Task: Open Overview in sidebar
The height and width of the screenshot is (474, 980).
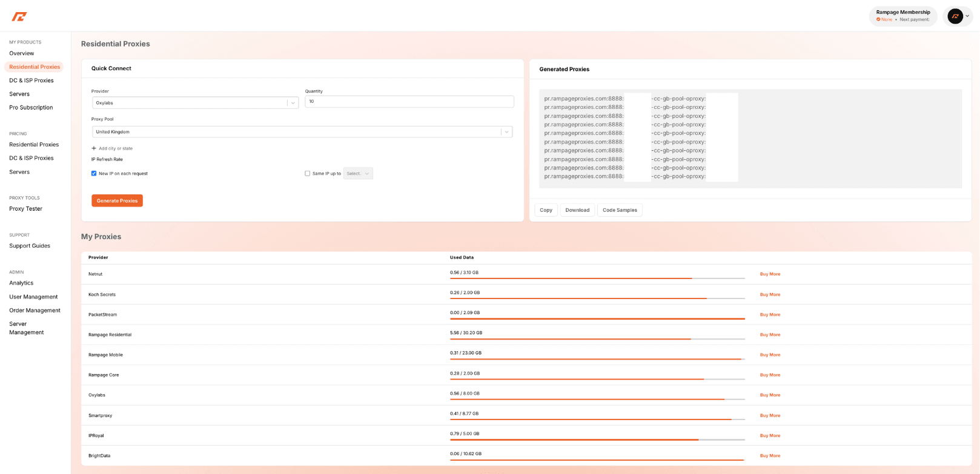Action: (x=22, y=53)
